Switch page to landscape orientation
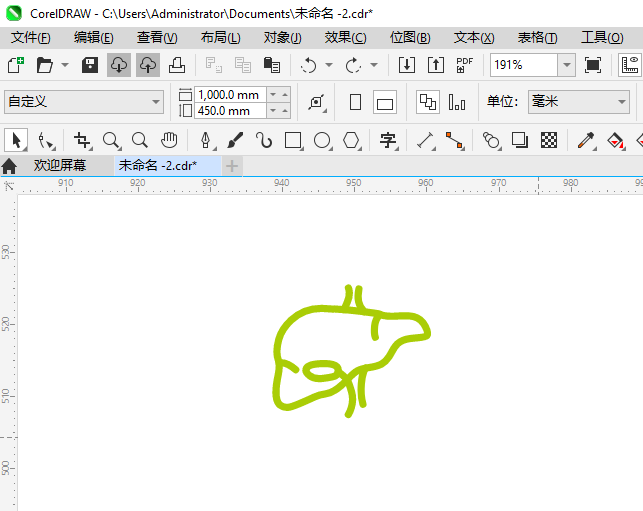Image resolution: width=643 pixels, height=511 pixels. click(x=385, y=102)
